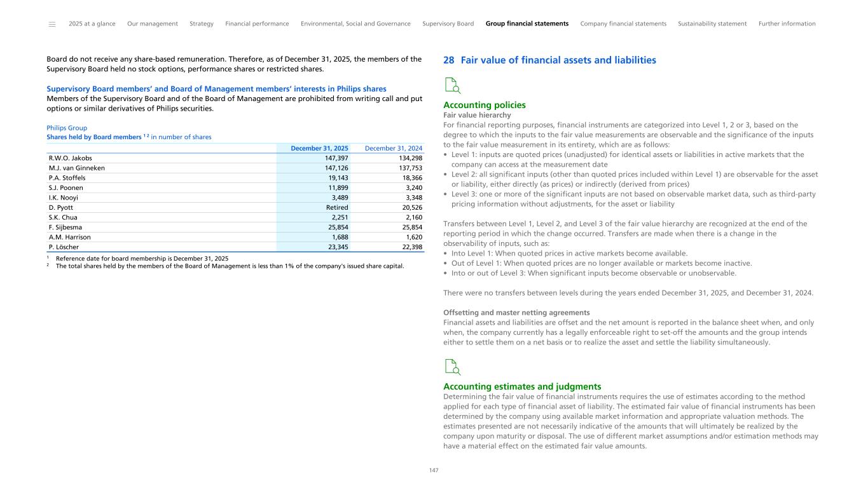Image resolution: width=868 pixels, height=490 pixels.
Task: Click the December 31, 2024 column header
Action: click(394, 148)
